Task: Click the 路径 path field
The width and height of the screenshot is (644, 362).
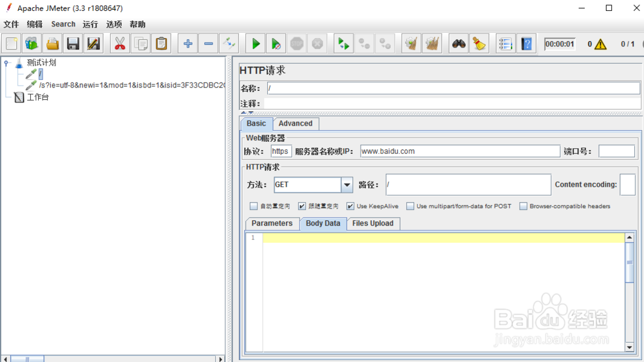Action: click(468, 185)
